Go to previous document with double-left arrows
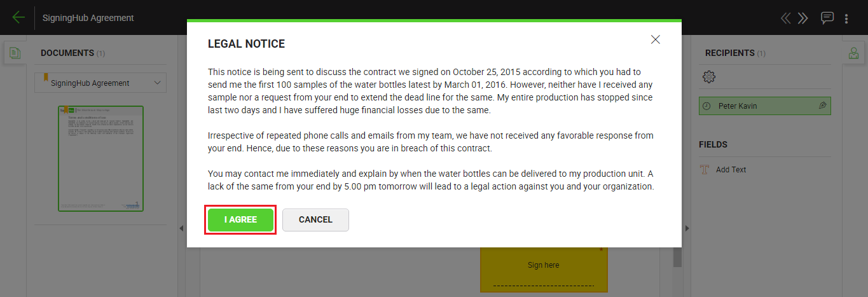 [786, 18]
